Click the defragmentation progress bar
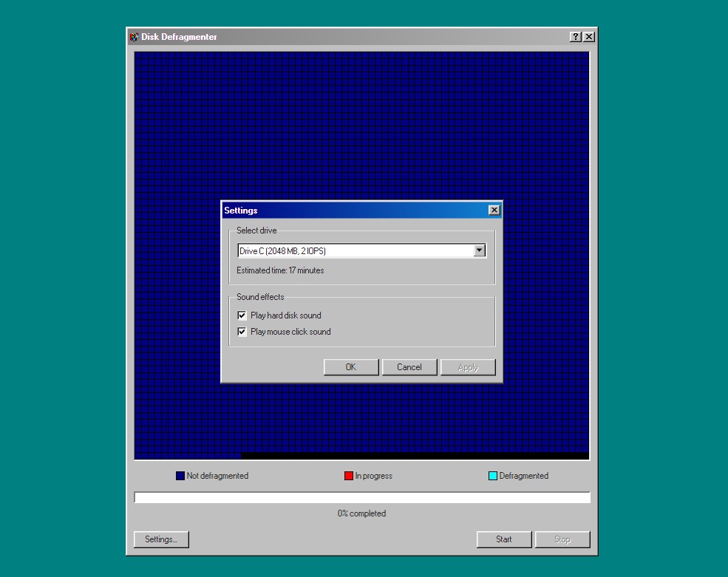This screenshot has height=577, width=728. 361,497
